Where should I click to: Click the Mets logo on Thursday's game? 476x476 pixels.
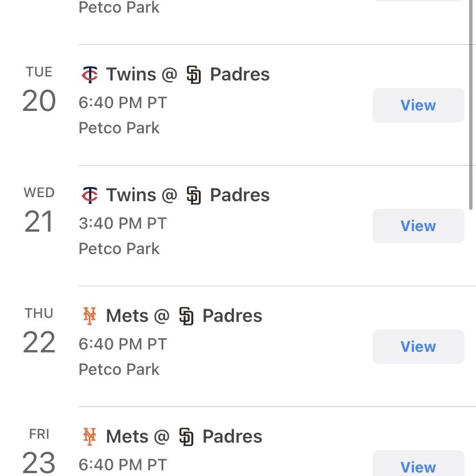[90, 316]
